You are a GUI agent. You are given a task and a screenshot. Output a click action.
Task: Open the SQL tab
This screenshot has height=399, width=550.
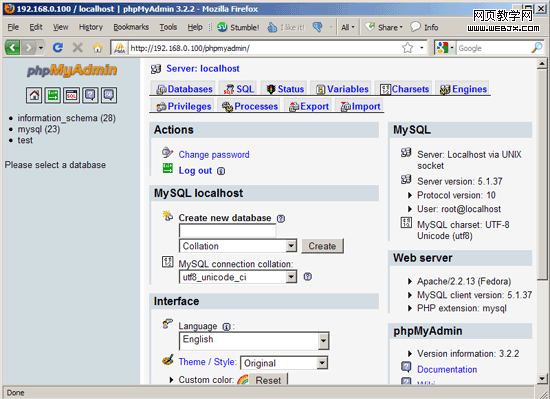pyautogui.click(x=239, y=89)
